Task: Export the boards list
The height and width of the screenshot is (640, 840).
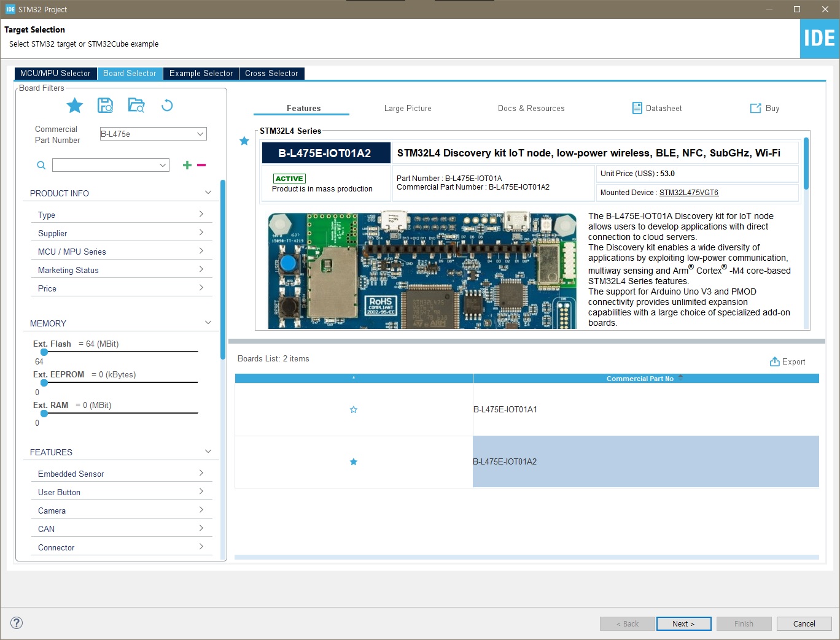Action: tap(788, 362)
